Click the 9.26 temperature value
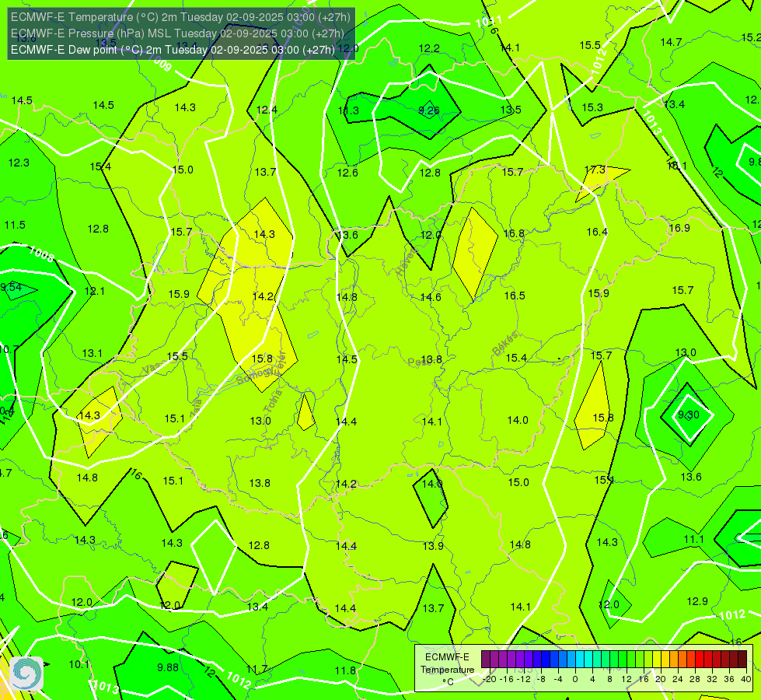 [429, 110]
